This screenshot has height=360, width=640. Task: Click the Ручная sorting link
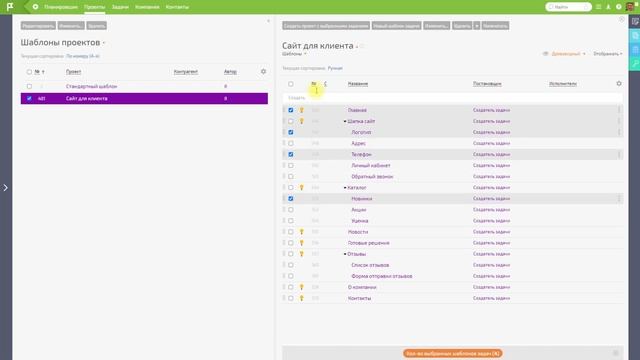[x=335, y=68]
